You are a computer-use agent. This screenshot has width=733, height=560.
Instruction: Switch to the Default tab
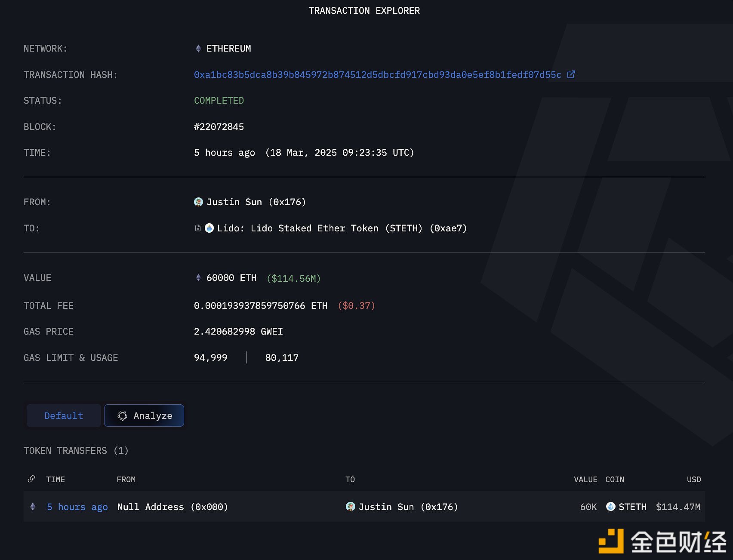64,415
